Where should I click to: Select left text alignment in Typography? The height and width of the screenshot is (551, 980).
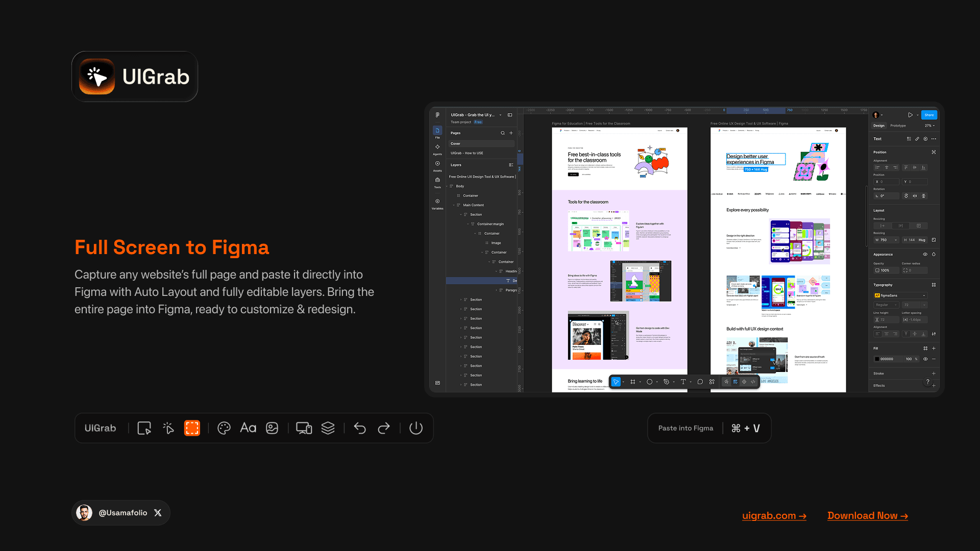pyautogui.click(x=877, y=334)
